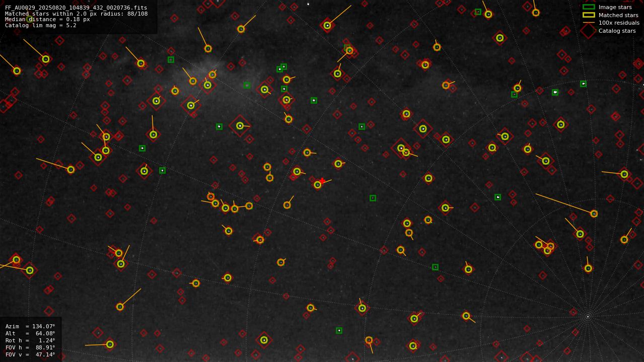644x362 pixels.
Task: Select the 'Matched stars' legend label
Action: click(x=618, y=15)
